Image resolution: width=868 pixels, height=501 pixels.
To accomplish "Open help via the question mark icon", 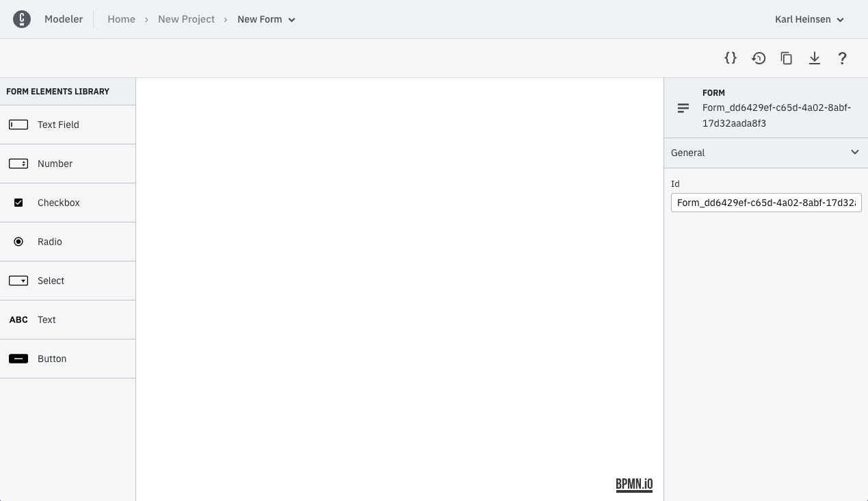I will tap(843, 58).
